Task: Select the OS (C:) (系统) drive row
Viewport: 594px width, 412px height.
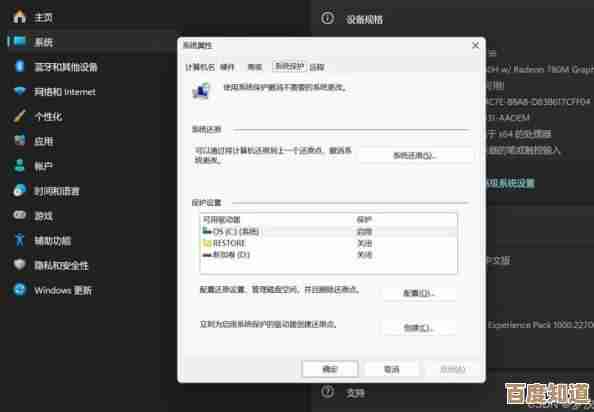Action: pos(328,231)
